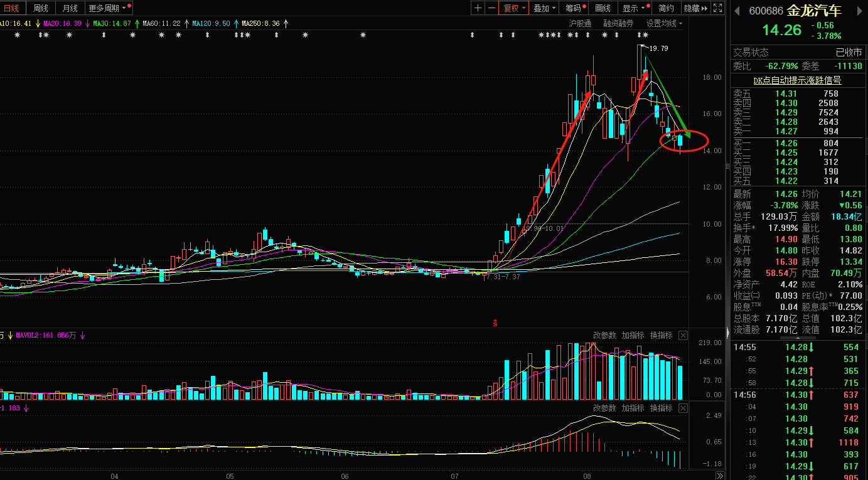868x480 pixels.
Task: Switch to 日线 daily period tab
Action: [11, 8]
